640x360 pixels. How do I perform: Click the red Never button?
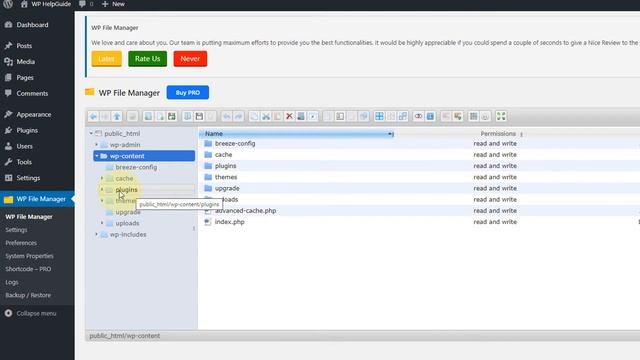[190, 59]
